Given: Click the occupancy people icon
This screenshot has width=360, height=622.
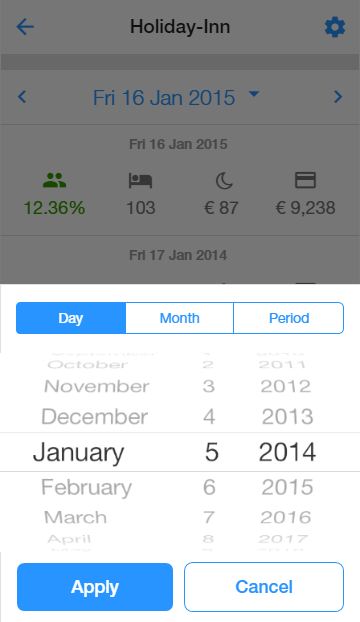Looking at the screenshot, I should coord(54,180).
